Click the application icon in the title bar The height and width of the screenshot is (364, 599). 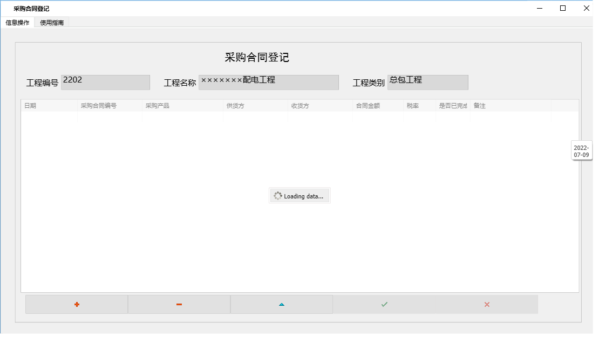(8, 8)
